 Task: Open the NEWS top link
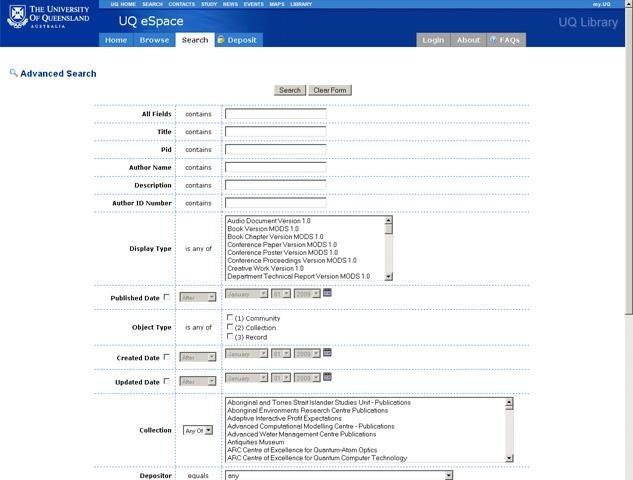tap(230, 4)
